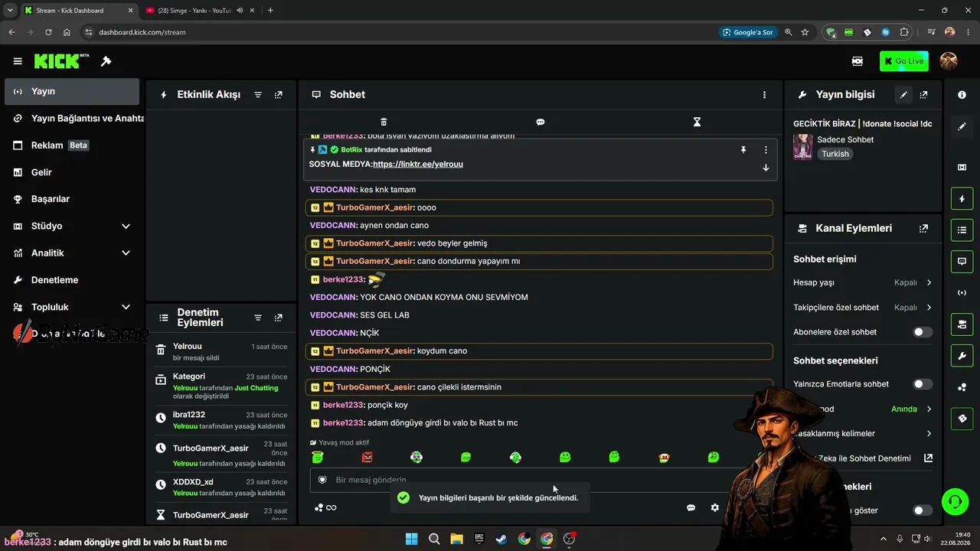Filter the Denetim Eylemleri panel
Viewport: 980px width, 551px height.
click(x=258, y=318)
